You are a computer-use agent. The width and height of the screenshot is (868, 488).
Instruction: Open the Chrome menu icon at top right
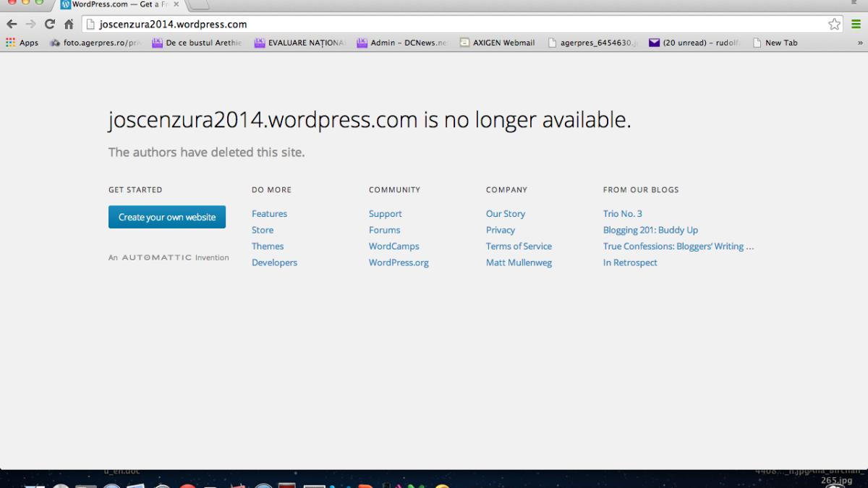856,23
